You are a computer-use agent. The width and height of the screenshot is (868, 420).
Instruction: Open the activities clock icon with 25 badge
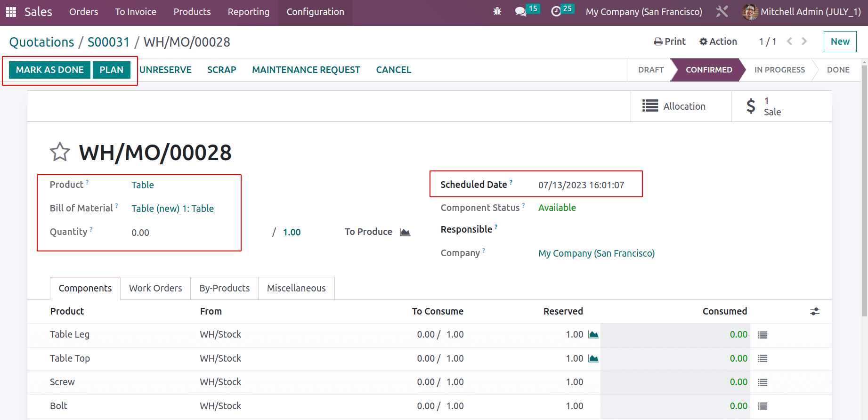tap(562, 11)
